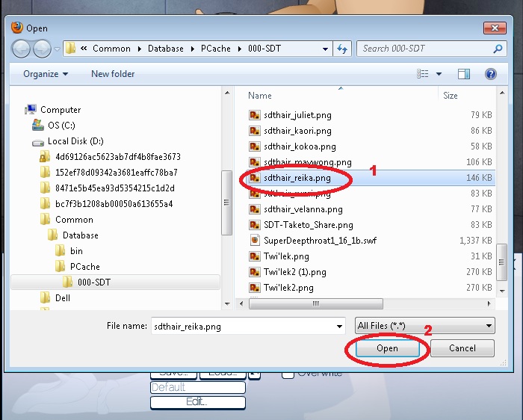Open the view options dropdown arrow
523x420 pixels.
click(x=439, y=74)
